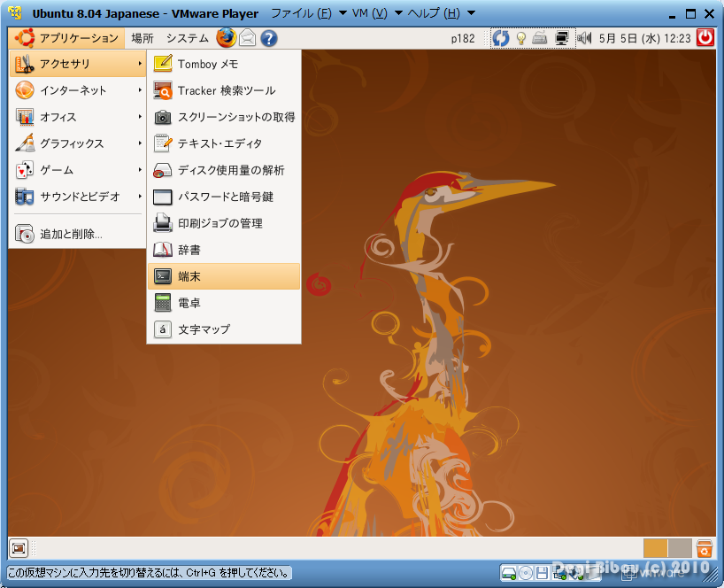Open VMware ヘルプ (H) menu
The height and width of the screenshot is (588, 724).
point(433,13)
